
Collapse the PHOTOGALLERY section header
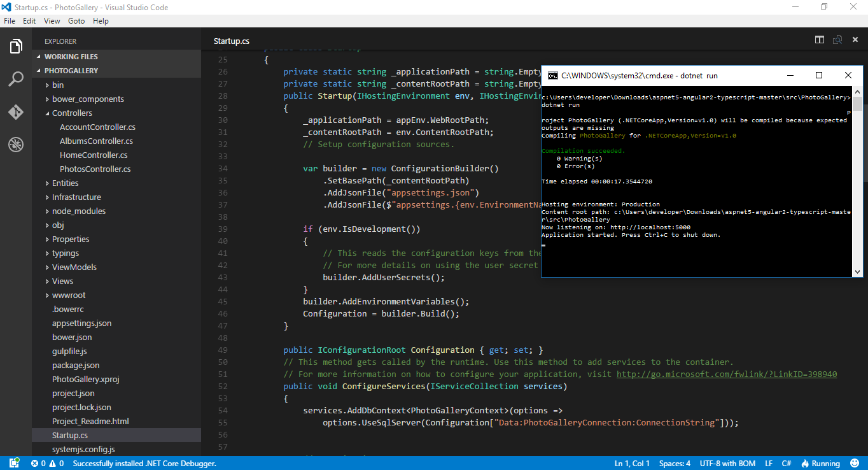point(71,71)
